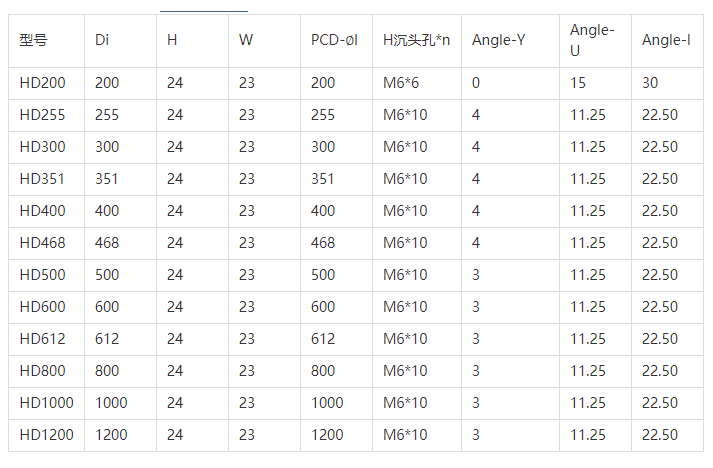Select the HD351 row label

click(42, 179)
